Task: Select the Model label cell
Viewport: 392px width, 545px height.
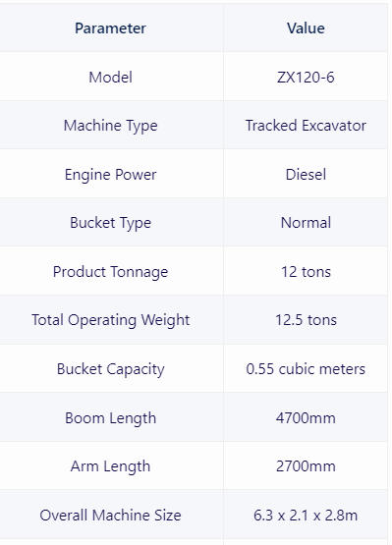Action: coord(110,77)
